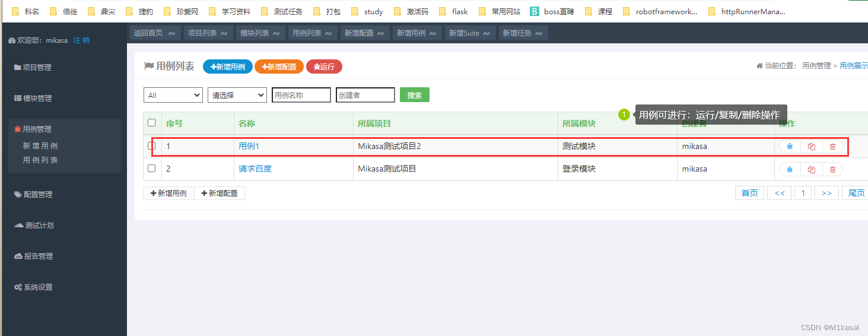Switch to 用例列表 top tab
Image resolution: width=868 pixels, height=336 pixels.
312,33
